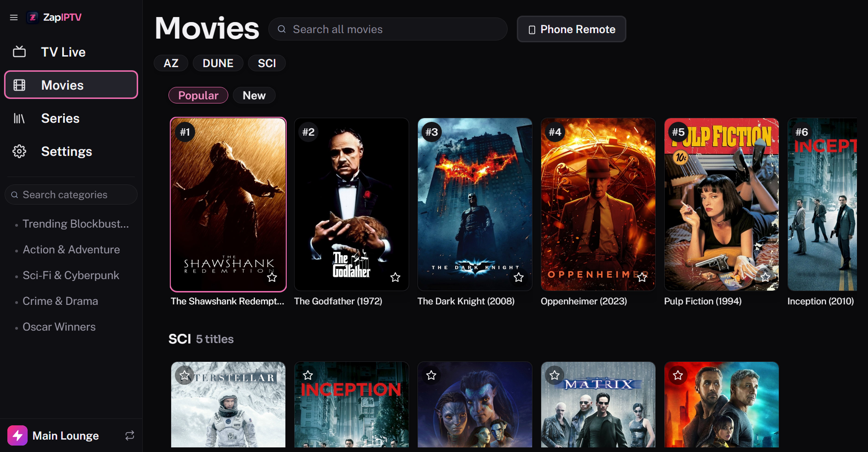868x452 pixels.
Task: Favorite Pulp Fiction with its star
Action: click(765, 277)
